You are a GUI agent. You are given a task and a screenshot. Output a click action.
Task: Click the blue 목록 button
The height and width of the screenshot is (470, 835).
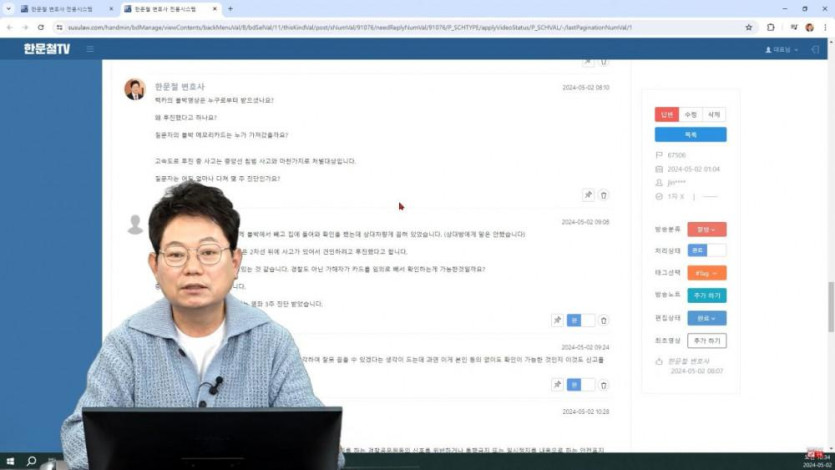click(x=690, y=134)
